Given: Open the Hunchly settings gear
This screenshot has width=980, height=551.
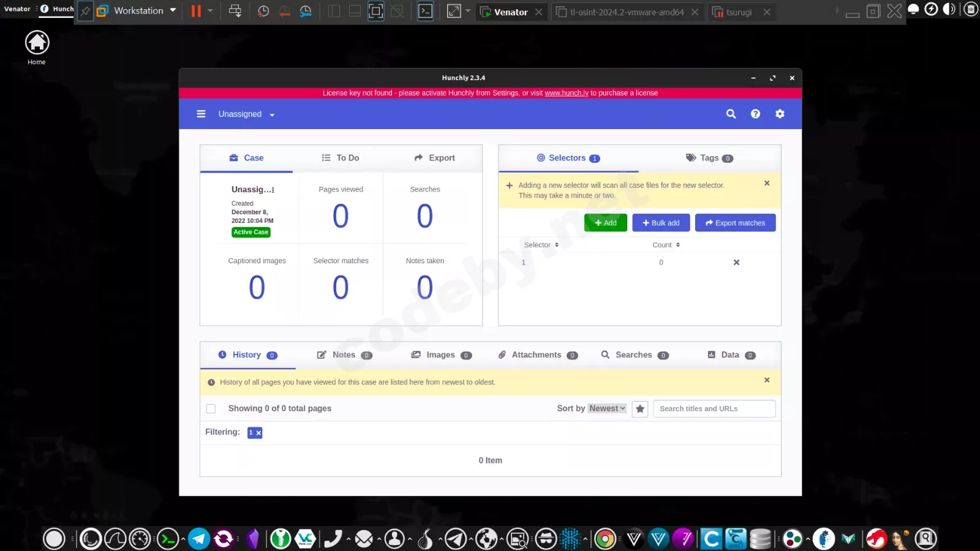Looking at the screenshot, I should point(780,113).
